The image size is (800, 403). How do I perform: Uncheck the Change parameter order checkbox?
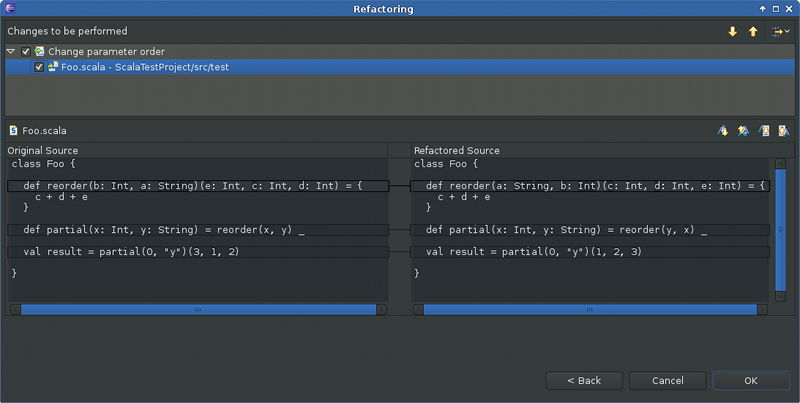26,51
